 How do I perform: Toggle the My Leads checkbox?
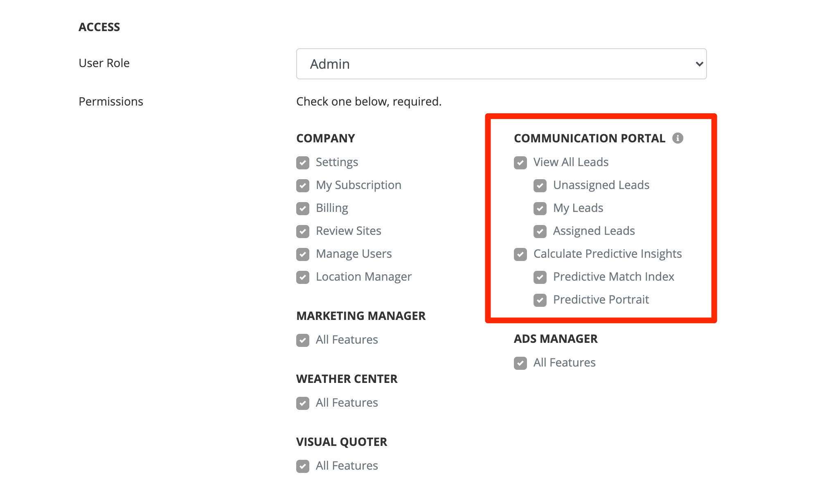540,209
